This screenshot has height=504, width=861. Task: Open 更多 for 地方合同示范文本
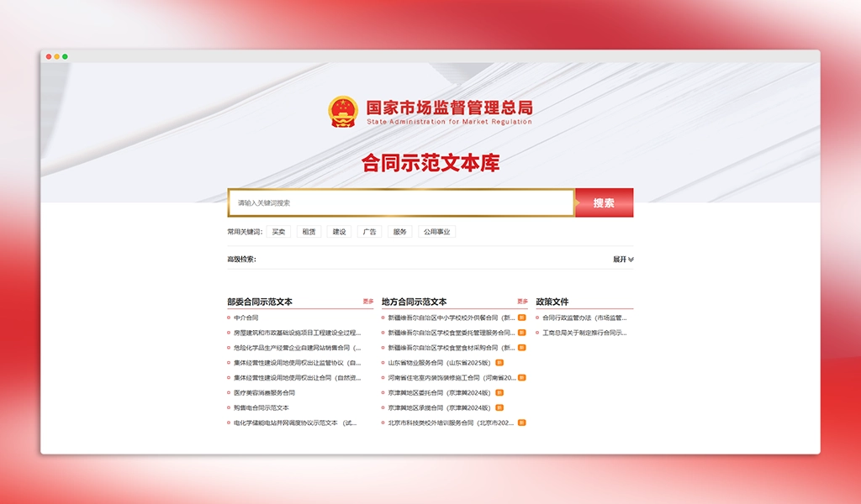[x=522, y=302]
